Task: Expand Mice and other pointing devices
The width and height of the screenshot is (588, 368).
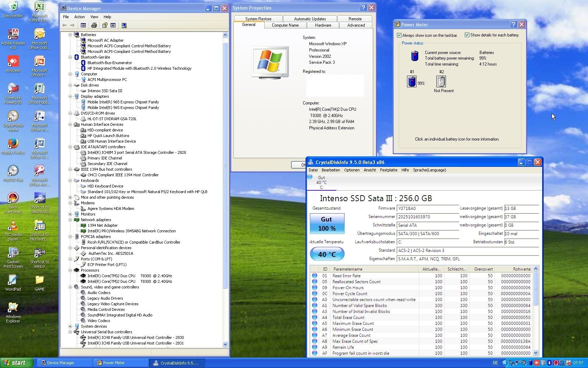Action: pos(70,197)
